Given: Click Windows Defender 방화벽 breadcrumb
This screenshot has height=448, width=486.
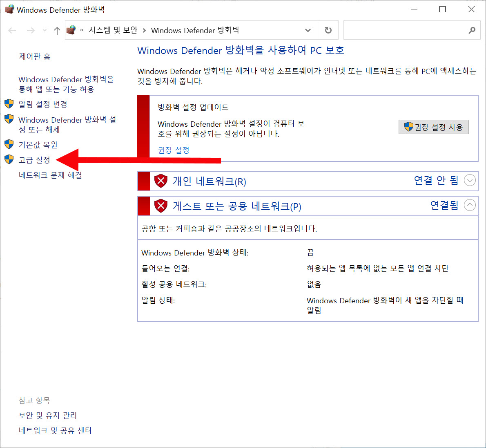Looking at the screenshot, I should [195, 30].
